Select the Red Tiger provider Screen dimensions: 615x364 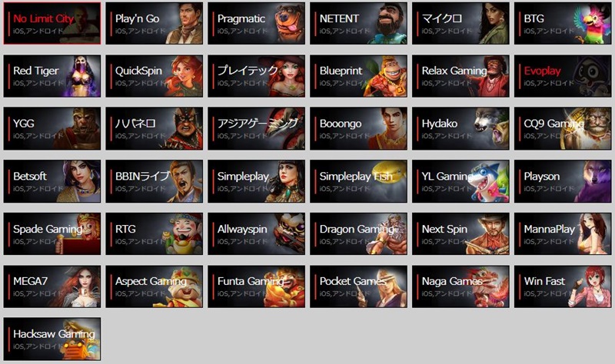pos(52,76)
